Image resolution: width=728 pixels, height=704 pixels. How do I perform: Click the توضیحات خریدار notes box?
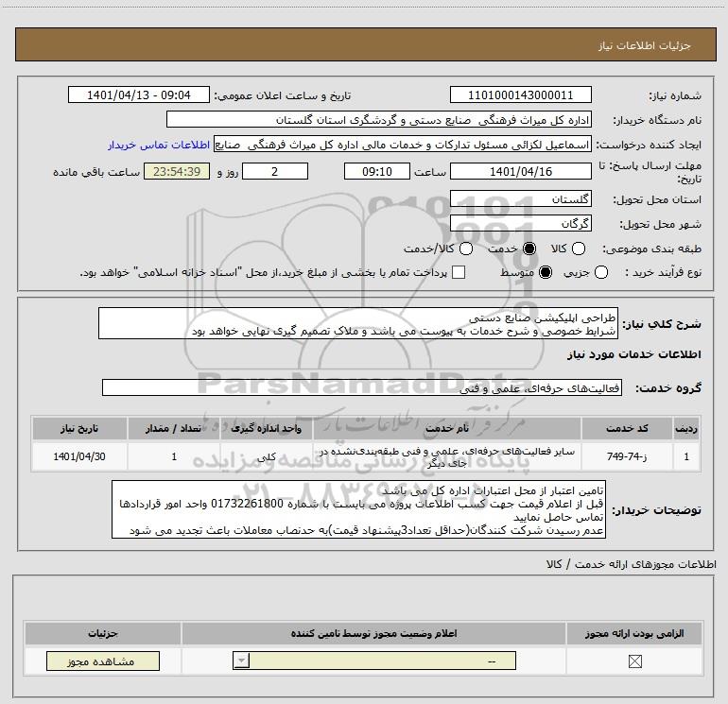[358, 509]
